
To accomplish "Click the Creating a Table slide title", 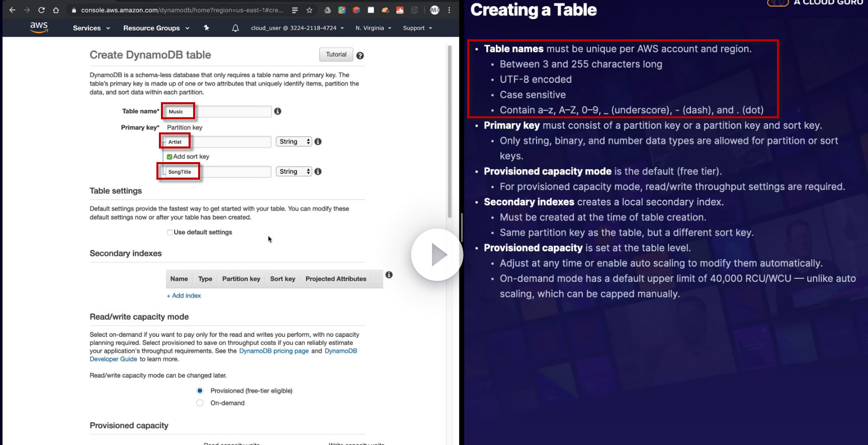I will pyautogui.click(x=534, y=10).
